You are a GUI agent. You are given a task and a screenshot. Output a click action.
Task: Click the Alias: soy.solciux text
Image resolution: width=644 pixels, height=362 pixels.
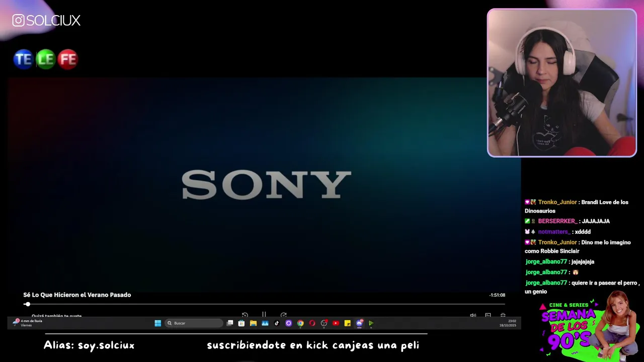point(89,345)
